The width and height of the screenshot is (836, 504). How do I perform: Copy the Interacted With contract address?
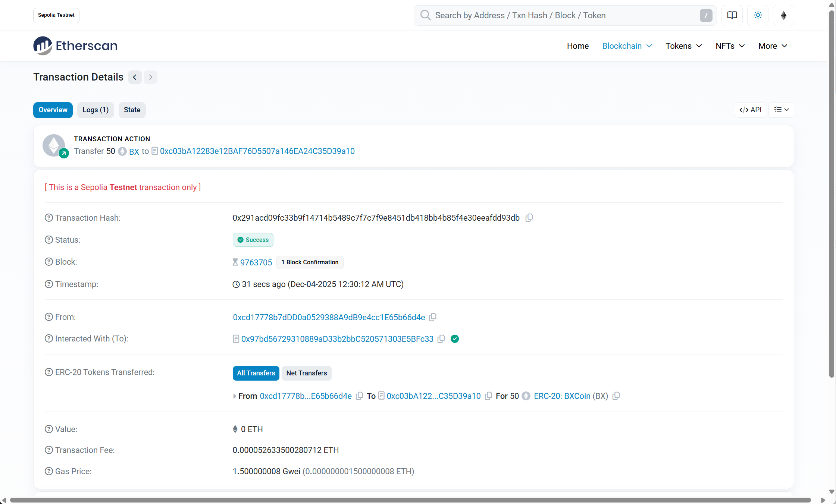click(x=441, y=339)
